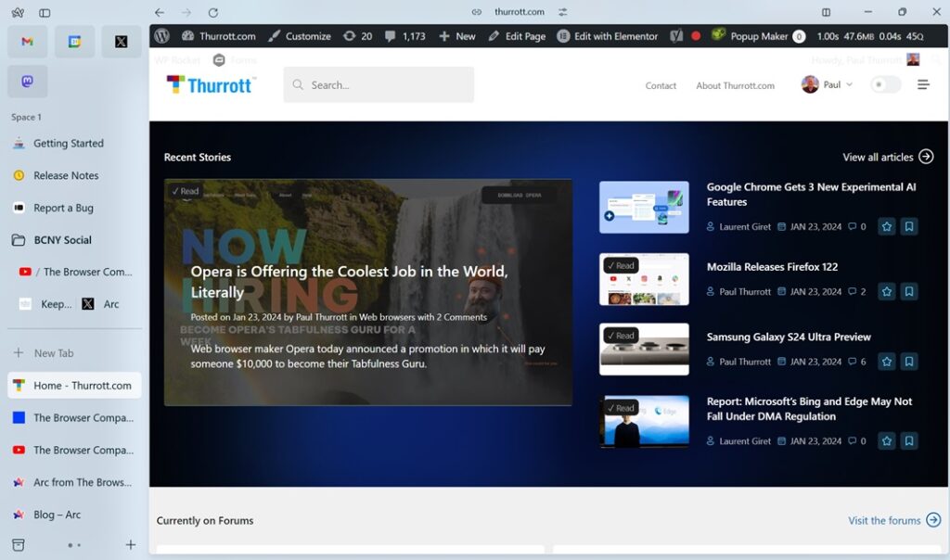950x560 pixels.
Task: Click Customize in admin bar
Action: tap(300, 36)
